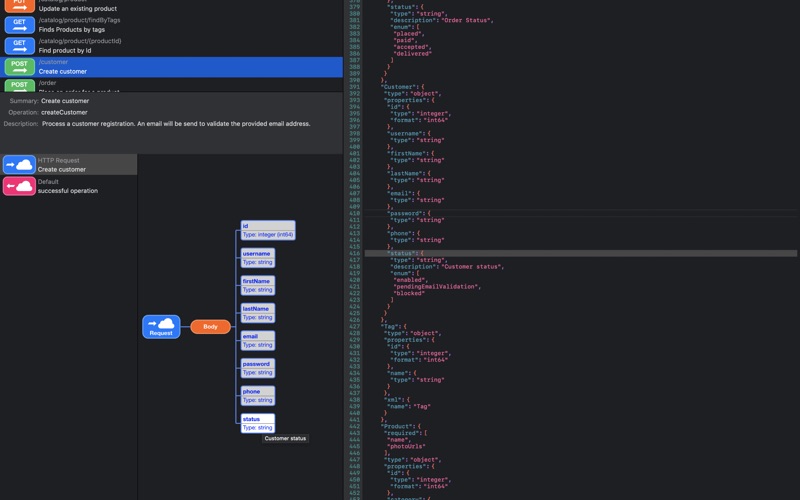The image size is (800, 500).
Task: Click the "pendingEmailValidation" enum value in code
Action: point(437,287)
